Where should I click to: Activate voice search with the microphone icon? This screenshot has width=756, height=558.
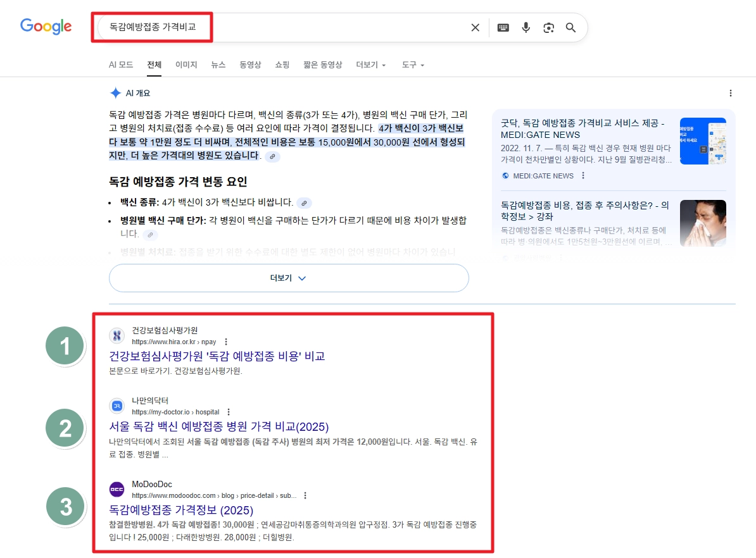526,27
